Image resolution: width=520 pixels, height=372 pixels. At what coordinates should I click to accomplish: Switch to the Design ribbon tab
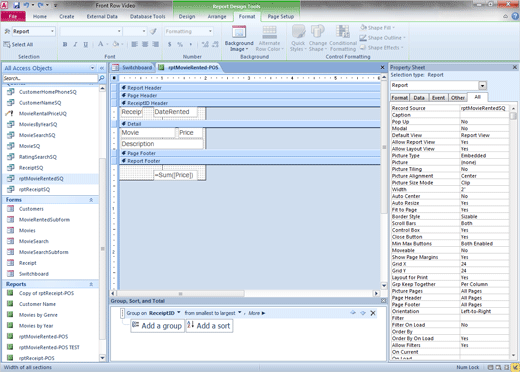coord(187,16)
